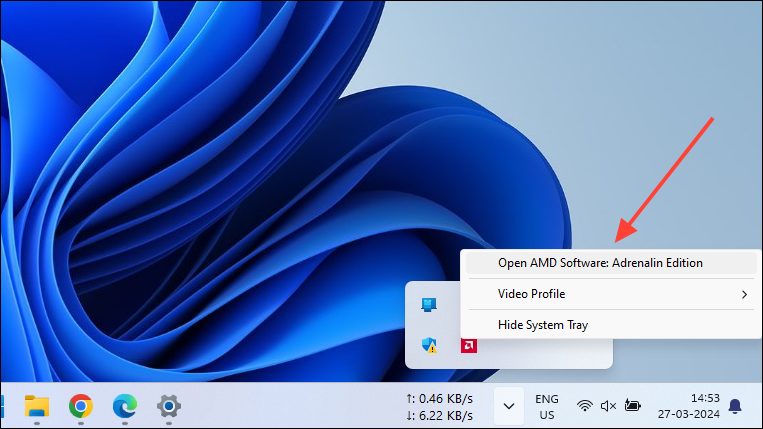763x429 pixels.
Task: Click the network speed 0.46 KB/s readout
Action: click(x=439, y=399)
